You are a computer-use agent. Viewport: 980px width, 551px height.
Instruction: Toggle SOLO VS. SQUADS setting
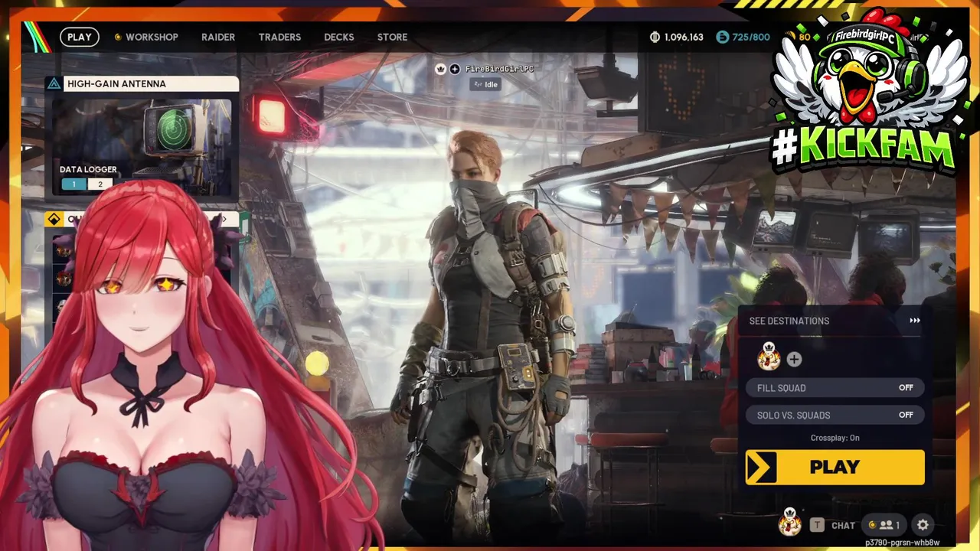835,415
